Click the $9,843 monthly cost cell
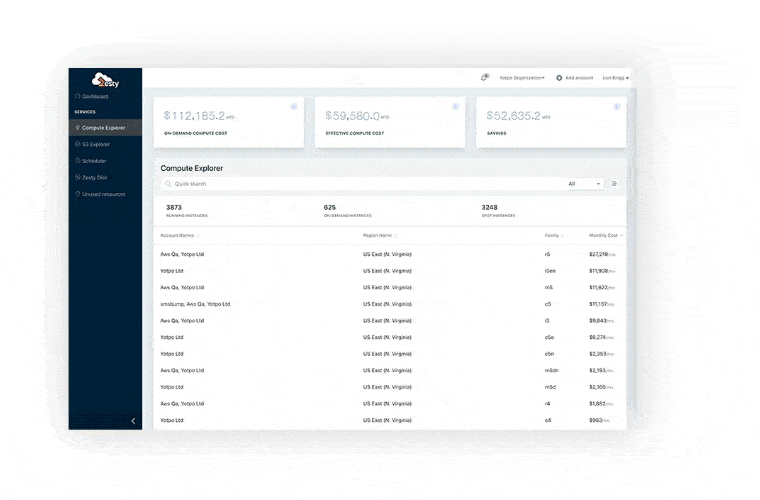 (601, 321)
